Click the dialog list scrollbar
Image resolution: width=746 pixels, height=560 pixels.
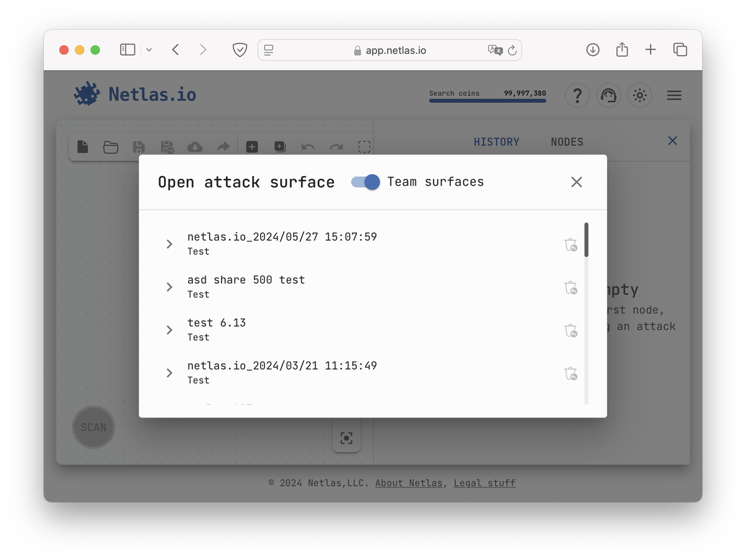(x=586, y=240)
